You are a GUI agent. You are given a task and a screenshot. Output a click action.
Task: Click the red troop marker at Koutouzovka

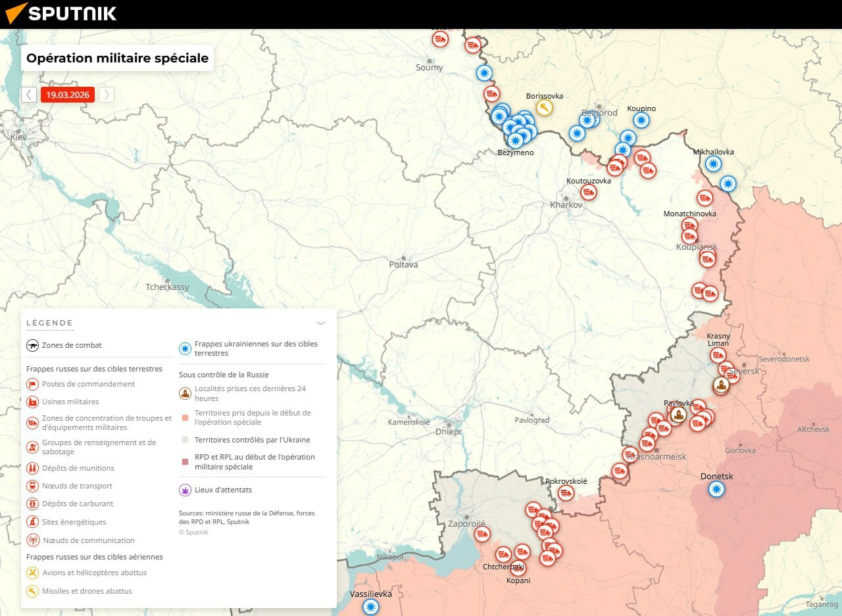tap(589, 192)
